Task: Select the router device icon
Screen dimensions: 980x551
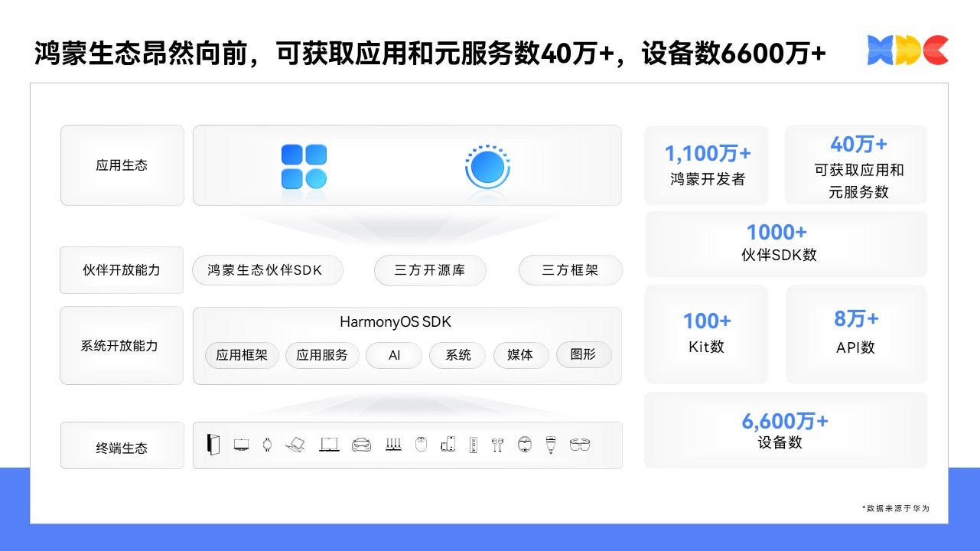Action: pos(392,444)
